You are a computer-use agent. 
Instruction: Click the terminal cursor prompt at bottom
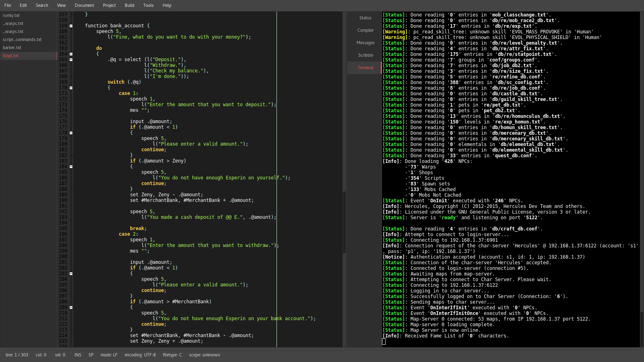[x=384, y=341]
